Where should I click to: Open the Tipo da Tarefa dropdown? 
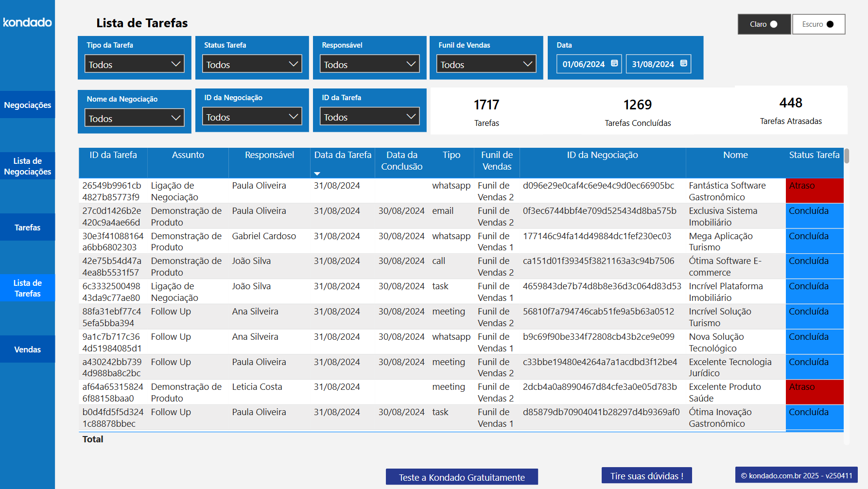pyautogui.click(x=135, y=63)
